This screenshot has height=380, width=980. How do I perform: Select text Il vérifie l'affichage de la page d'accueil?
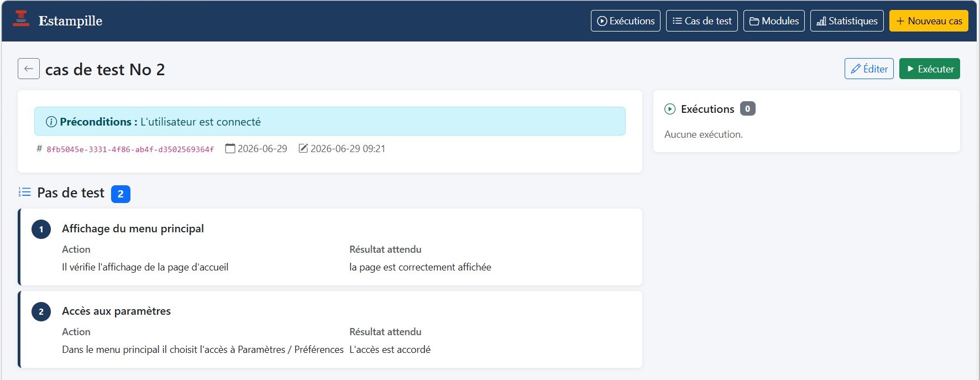145,267
